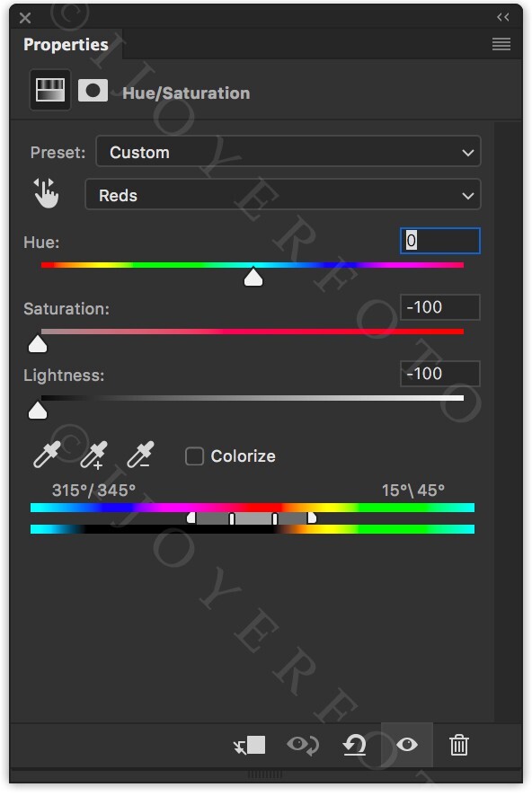The width and height of the screenshot is (532, 796).
Task: Choose the Add to Sample eyedropper
Action: 94,454
